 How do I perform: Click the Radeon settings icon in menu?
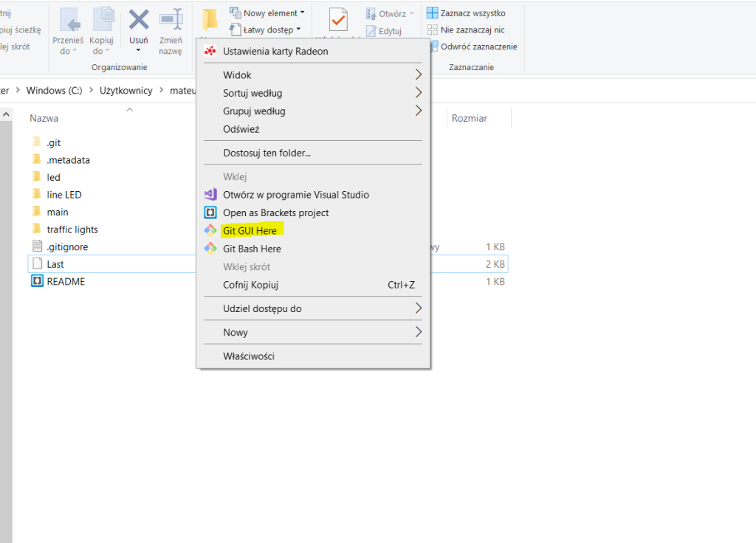click(210, 51)
